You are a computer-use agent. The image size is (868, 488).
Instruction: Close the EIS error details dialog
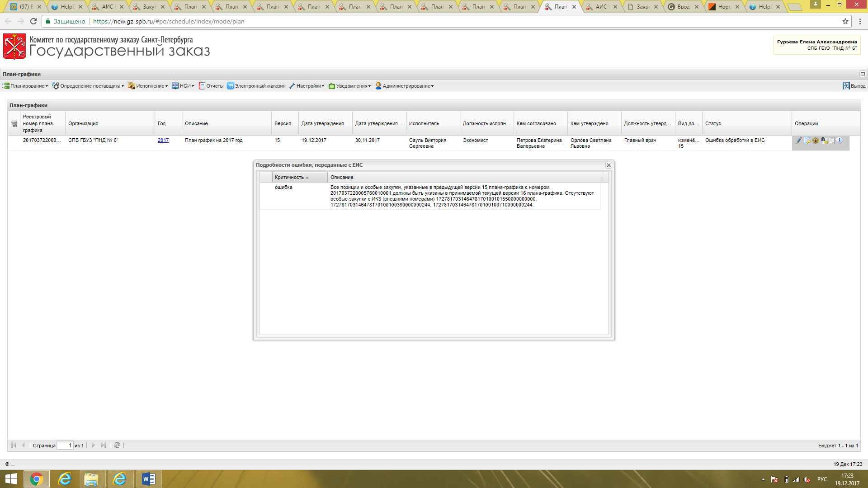coord(609,165)
